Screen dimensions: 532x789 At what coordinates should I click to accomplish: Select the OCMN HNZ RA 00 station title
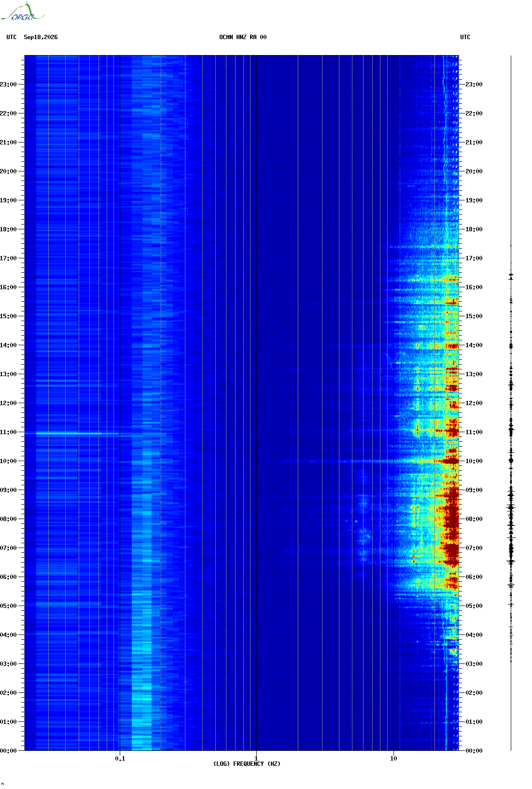[x=243, y=37]
